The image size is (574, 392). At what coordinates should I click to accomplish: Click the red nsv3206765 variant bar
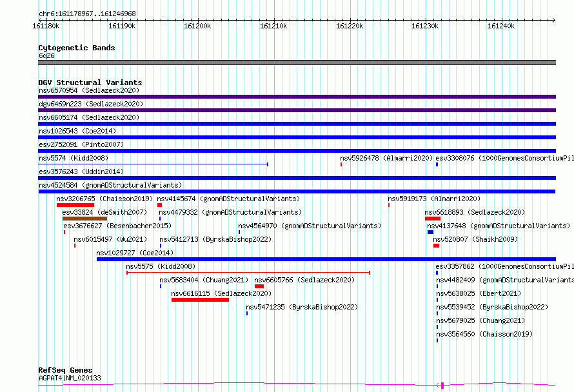(75, 205)
